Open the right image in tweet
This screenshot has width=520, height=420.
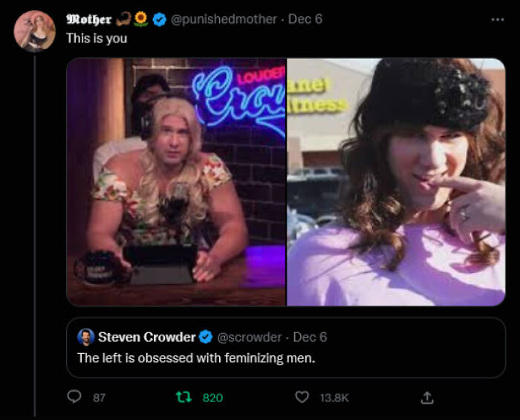coord(396,182)
